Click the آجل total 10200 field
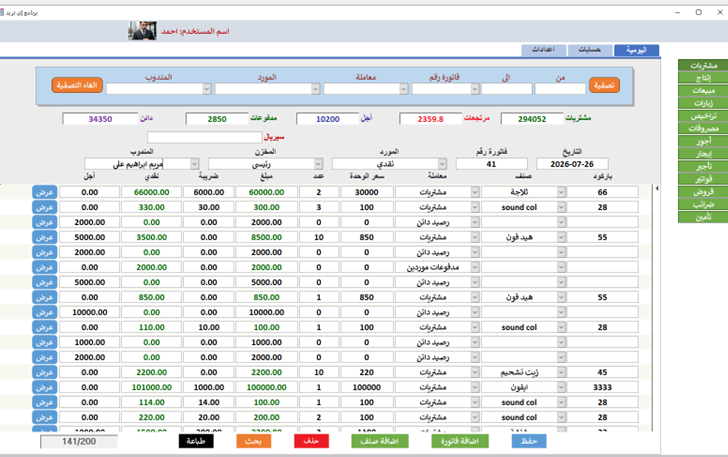 click(328, 119)
